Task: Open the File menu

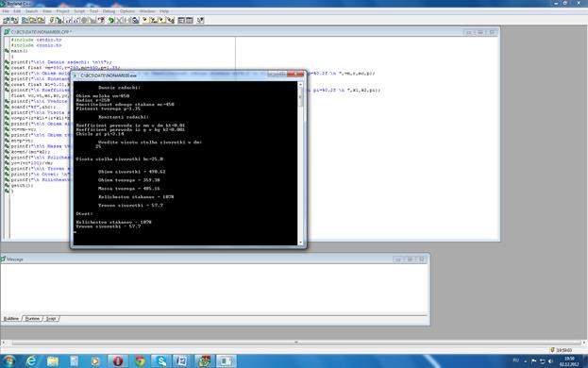Action: pyautogui.click(x=6, y=11)
